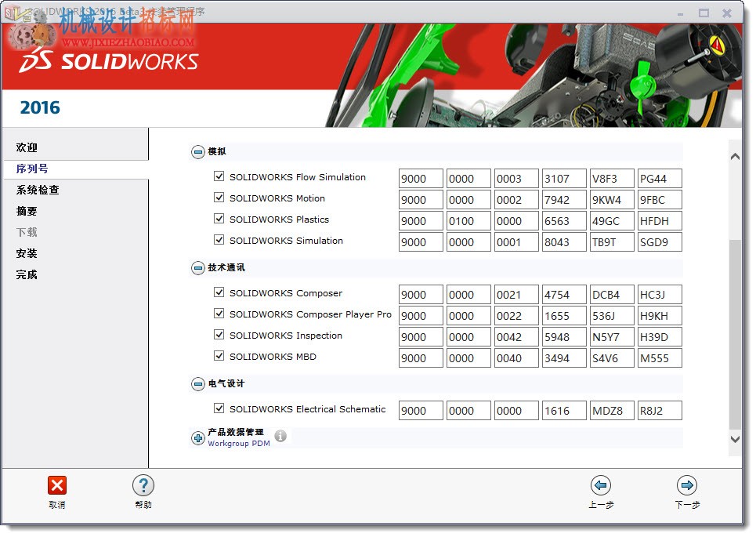Viewport: 756px width, 537px height.
Task: Uncheck SOLIDWORKS Composer checkbox
Action: [219, 292]
